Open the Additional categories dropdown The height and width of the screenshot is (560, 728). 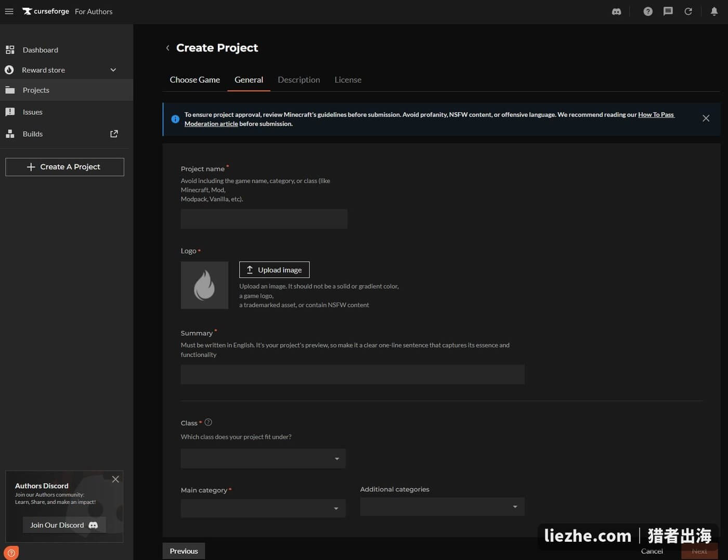pos(443,506)
